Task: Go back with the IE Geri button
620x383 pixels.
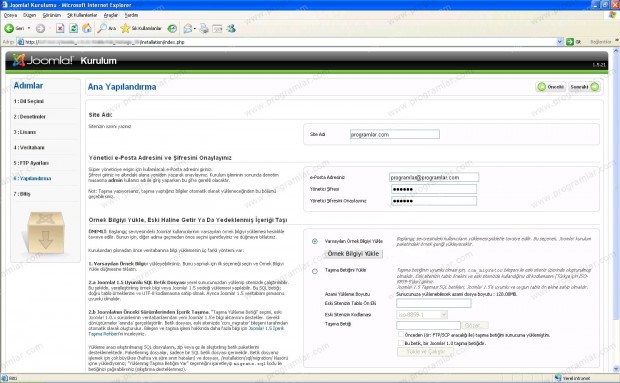Action: pyautogui.click(x=14, y=28)
